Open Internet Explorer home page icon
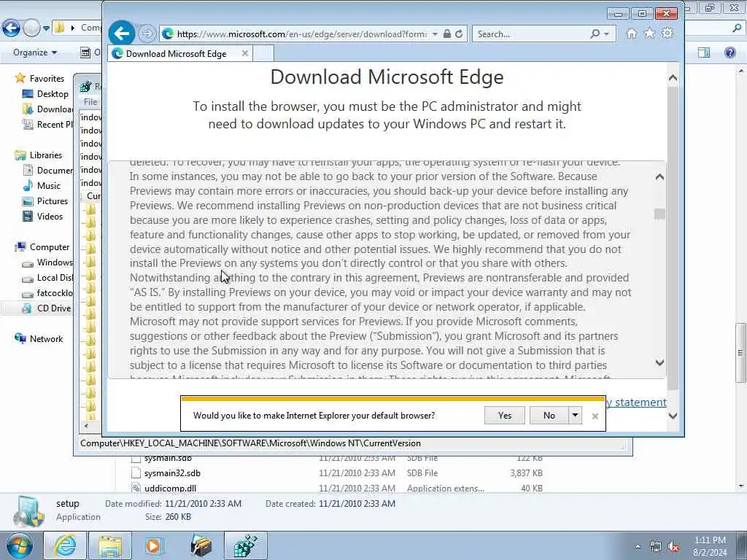The image size is (747, 560). tap(631, 34)
